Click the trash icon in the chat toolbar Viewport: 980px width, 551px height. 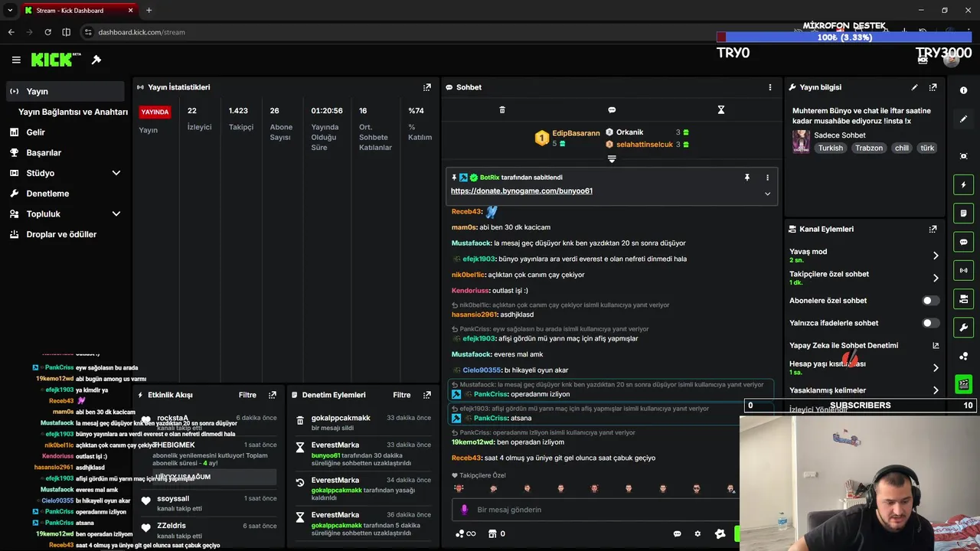pyautogui.click(x=502, y=110)
